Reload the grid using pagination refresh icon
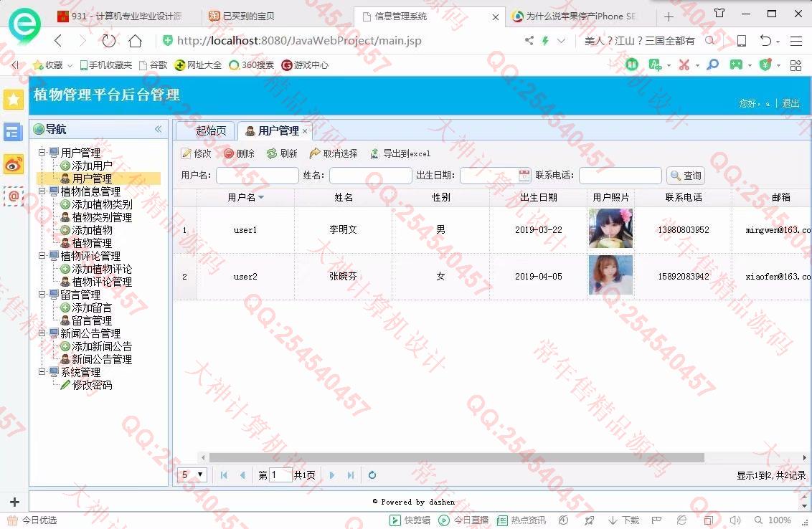 (x=372, y=475)
